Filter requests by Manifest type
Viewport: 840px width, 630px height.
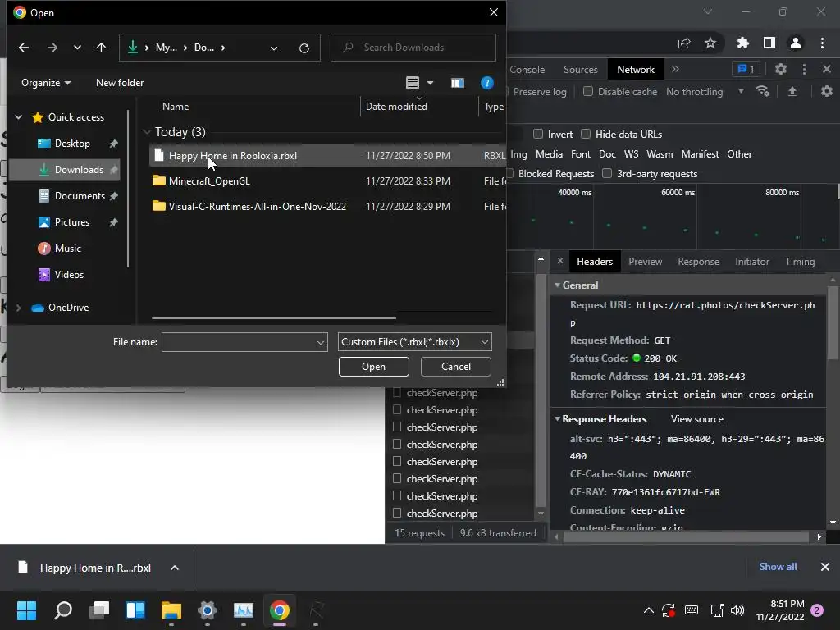(701, 154)
